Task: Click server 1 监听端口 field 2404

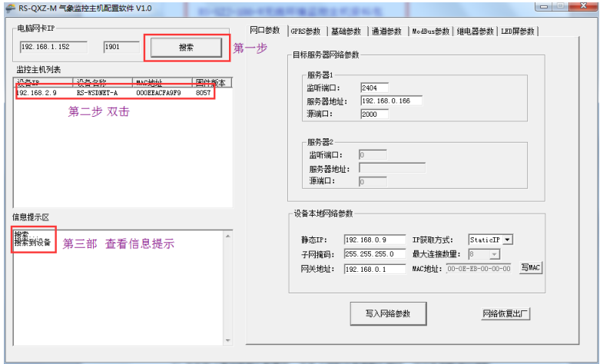Action: point(374,88)
